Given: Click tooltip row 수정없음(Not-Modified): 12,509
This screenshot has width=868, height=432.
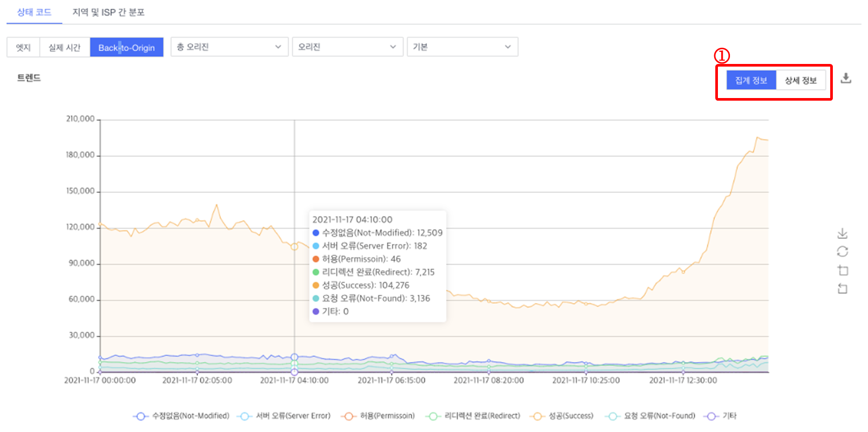Looking at the screenshot, I should point(377,233).
